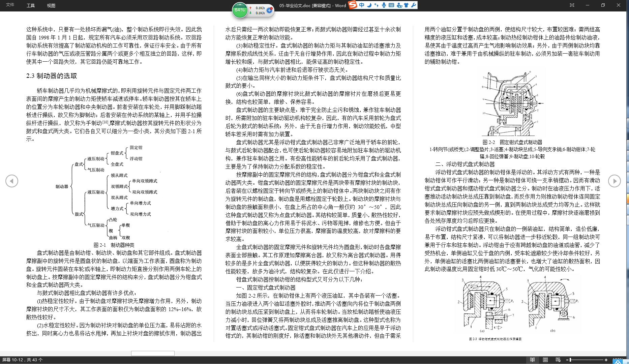The width and height of the screenshot is (629, 364).
Task: Click the microphone voice input icon
Action: [x=384, y=5]
